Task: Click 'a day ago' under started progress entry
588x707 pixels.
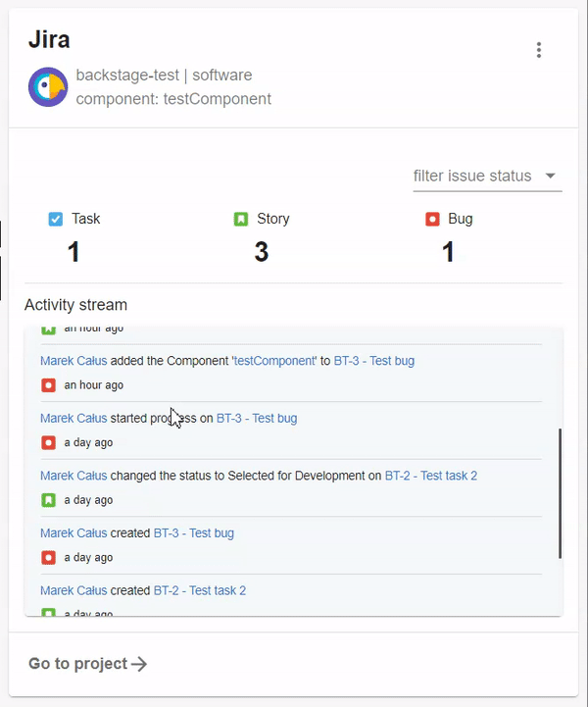Action: coord(88,443)
